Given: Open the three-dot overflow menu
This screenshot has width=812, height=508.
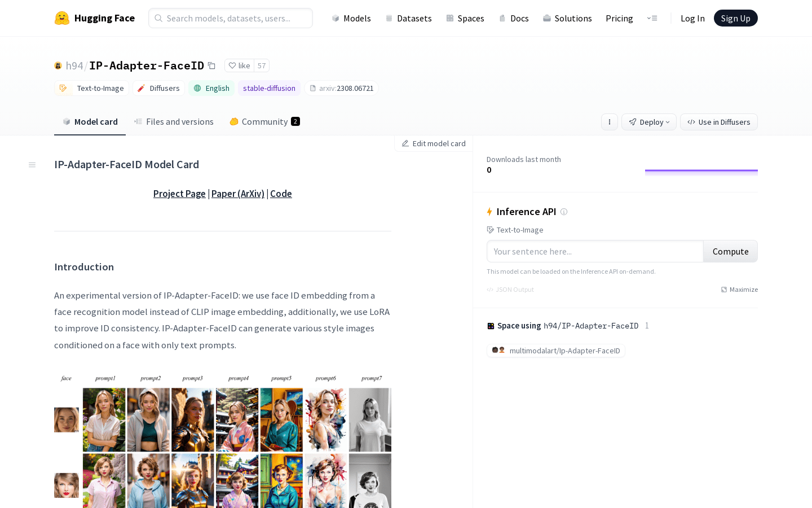Looking at the screenshot, I should coord(610,122).
